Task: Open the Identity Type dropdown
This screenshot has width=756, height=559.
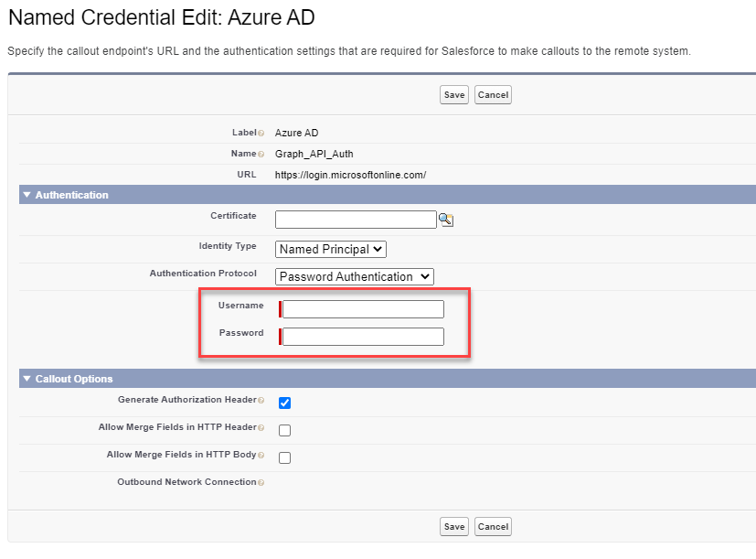Action: [x=331, y=249]
